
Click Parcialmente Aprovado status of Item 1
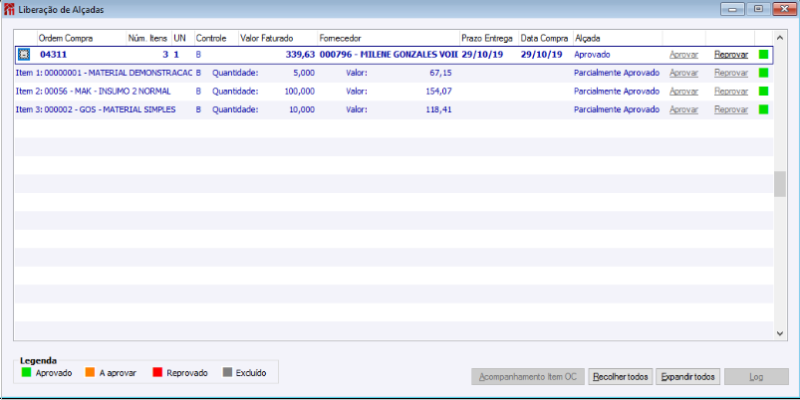[x=616, y=73]
